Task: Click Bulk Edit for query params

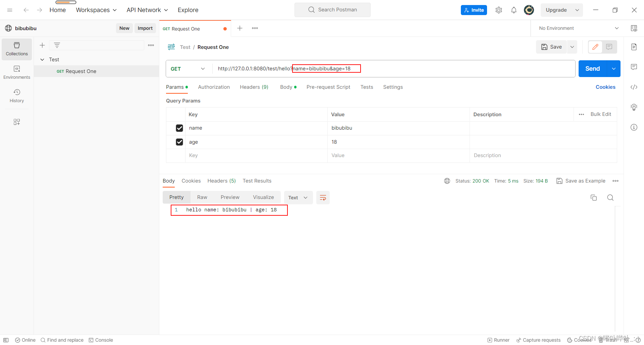Action: click(601, 114)
